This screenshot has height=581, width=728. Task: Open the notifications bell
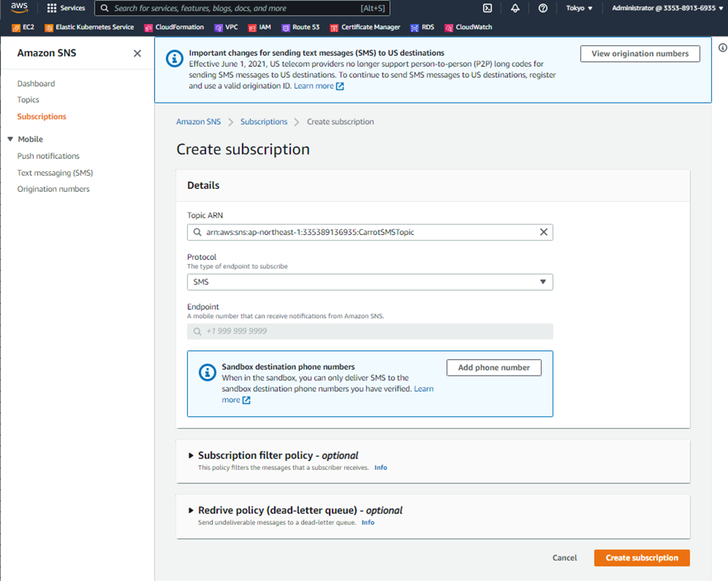[515, 8]
